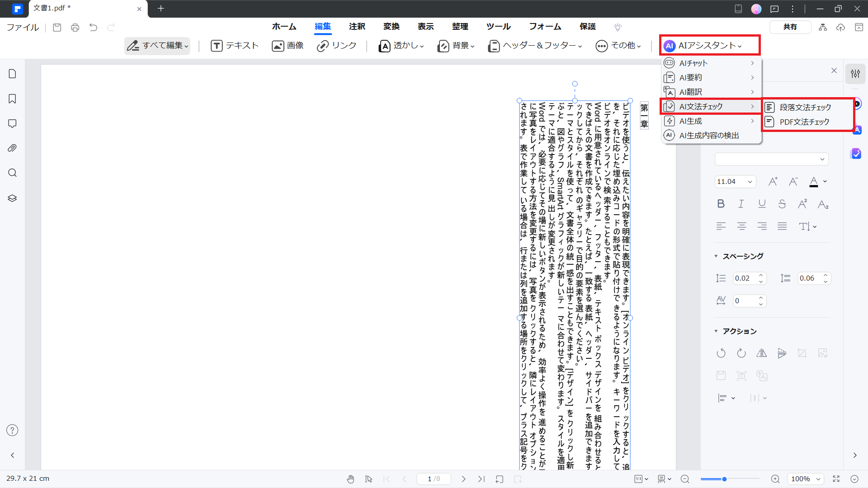Justify text alignment
868x488 pixels.
[x=782, y=226]
